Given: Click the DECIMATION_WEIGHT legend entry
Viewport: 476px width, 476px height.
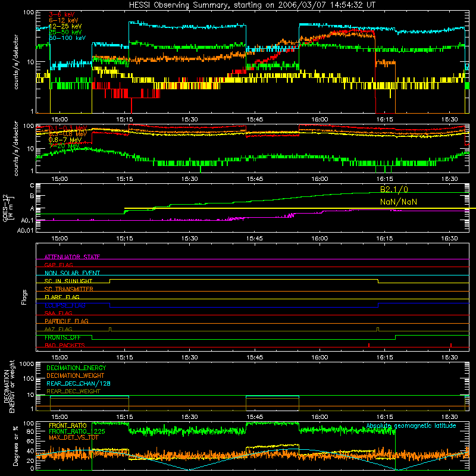Looking at the screenshot, I should pos(76,375).
